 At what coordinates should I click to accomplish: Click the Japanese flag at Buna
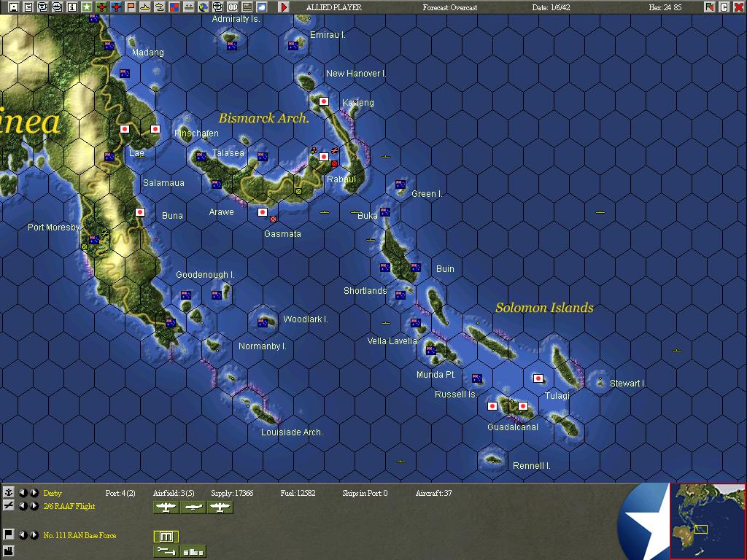pos(140,212)
